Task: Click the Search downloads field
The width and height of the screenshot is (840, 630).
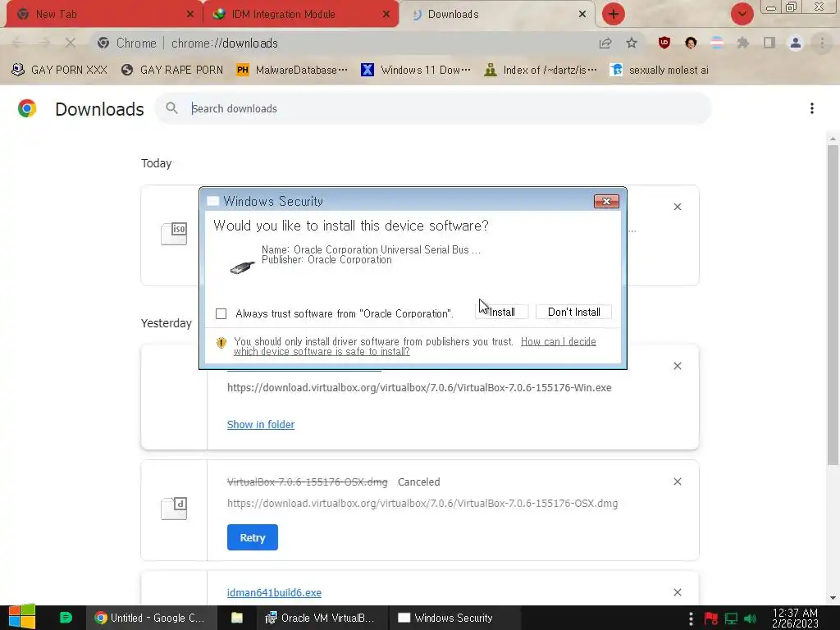Action: pyautogui.click(x=433, y=109)
